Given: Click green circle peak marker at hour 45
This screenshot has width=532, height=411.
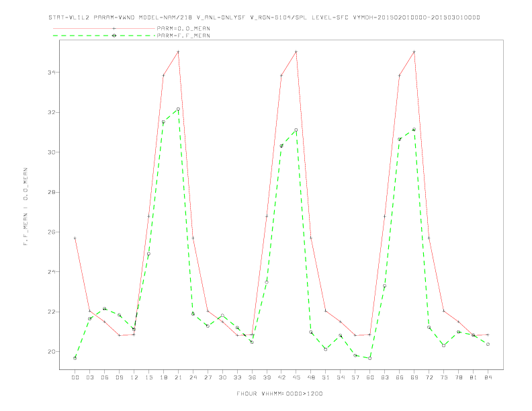Looking at the screenshot, I should (x=296, y=130).
